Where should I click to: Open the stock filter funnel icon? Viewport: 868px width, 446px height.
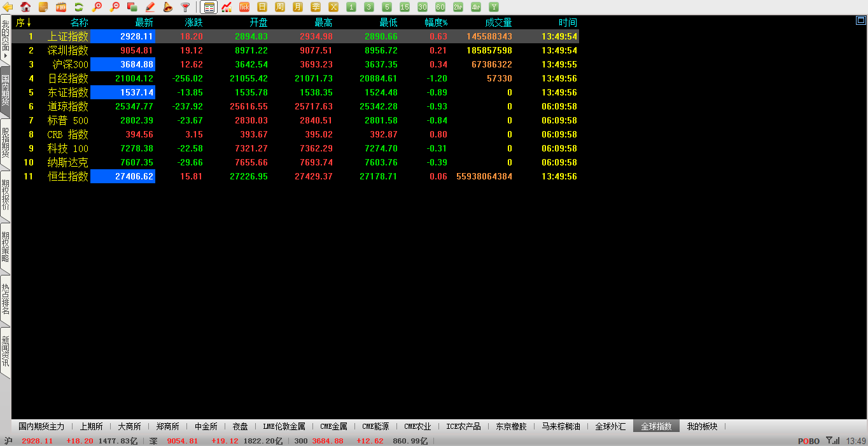[185, 7]
